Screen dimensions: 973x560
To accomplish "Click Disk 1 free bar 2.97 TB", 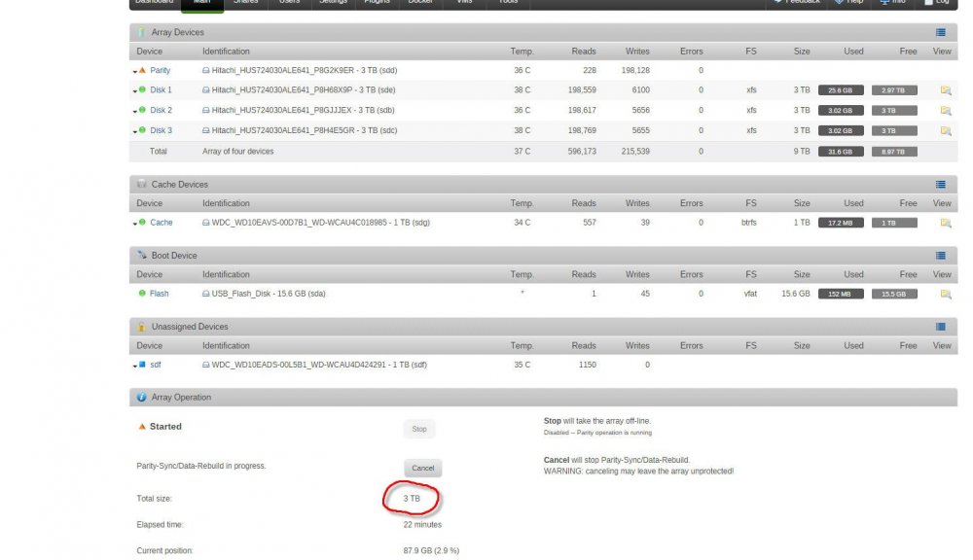I will [x=894, y=90].
